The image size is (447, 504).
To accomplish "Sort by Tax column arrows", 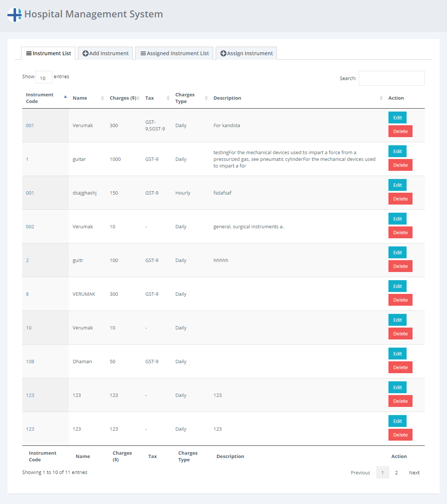I will [168, 98].
